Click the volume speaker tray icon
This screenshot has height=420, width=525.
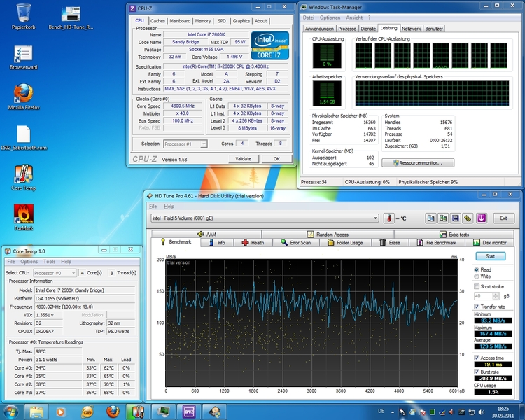tap(481, 412)
